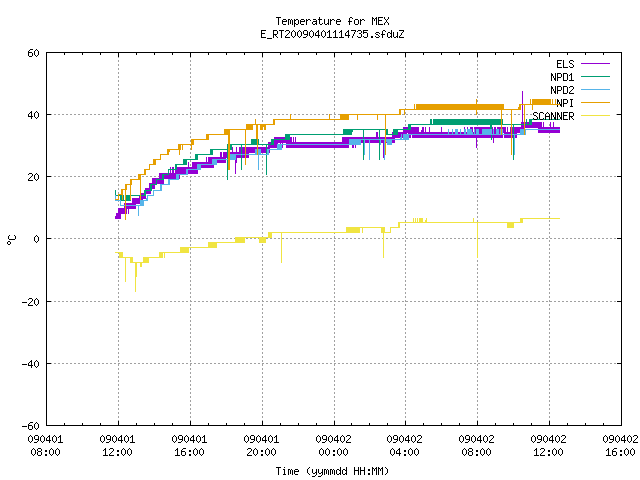Click the x-axis label '090401 20:00'
Screen dimensions: 640x480
click(261, 446)
